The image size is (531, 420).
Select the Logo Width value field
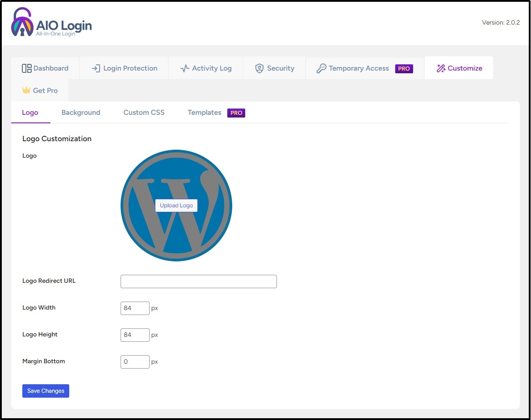point(134,308)
